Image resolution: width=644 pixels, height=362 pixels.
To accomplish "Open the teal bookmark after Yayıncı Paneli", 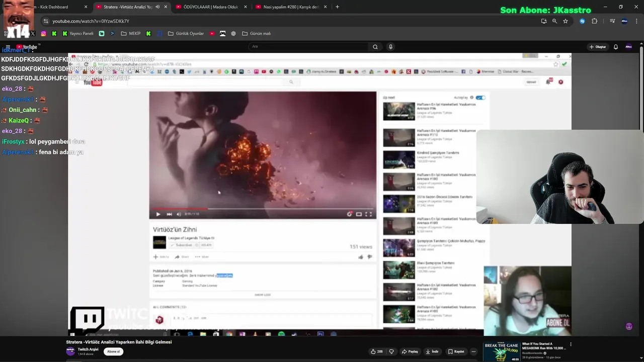I will tap(102, 34).
